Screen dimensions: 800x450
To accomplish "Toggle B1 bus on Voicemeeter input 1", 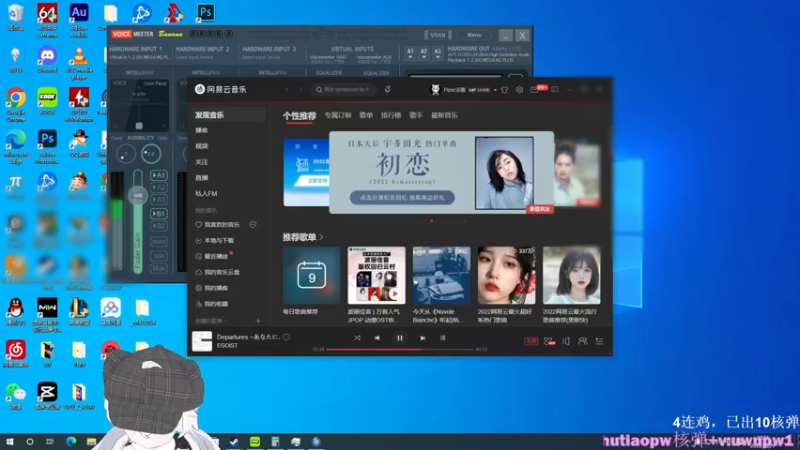I will point(159,213).
